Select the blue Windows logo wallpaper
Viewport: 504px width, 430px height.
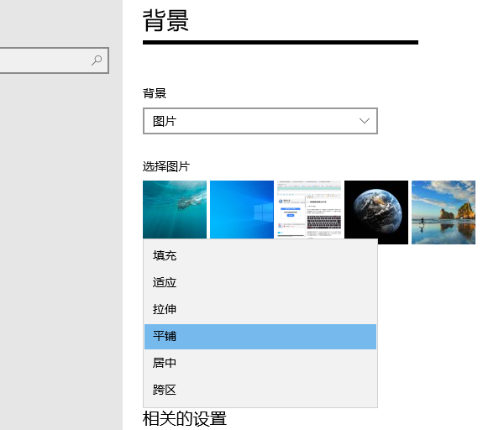tap(242, 209)
